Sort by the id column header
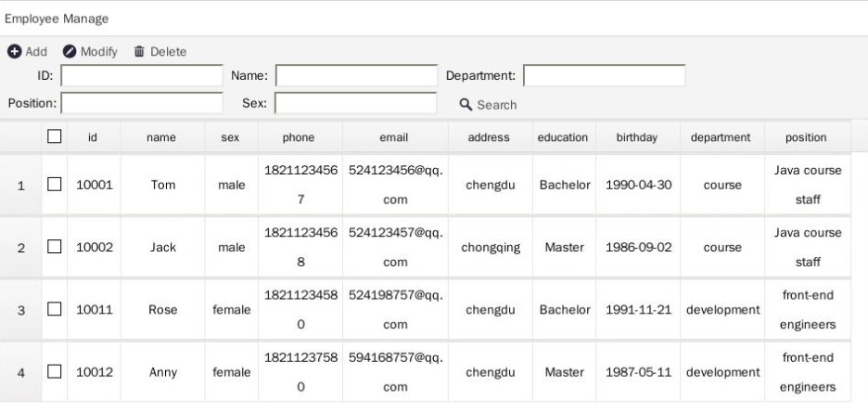This screenshot has width=868, height=412. [x=94, y=136]
